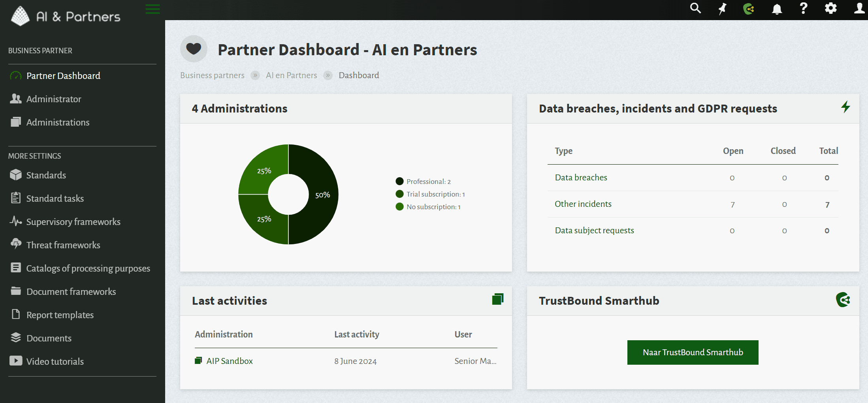Click the Total column header
Viewport: 868px width, 403px height.
(x=828, y=151)
